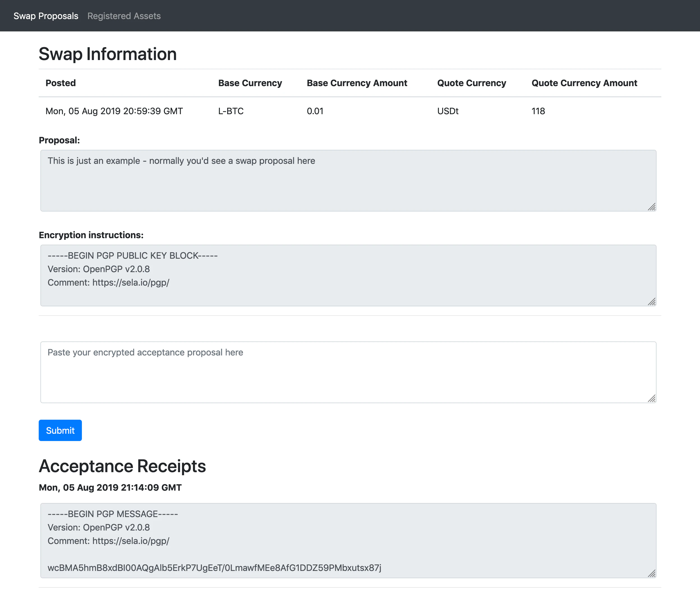Click inside the Proposal text box
The width and height of the screenshot is (700, 597).
point(348,181)
